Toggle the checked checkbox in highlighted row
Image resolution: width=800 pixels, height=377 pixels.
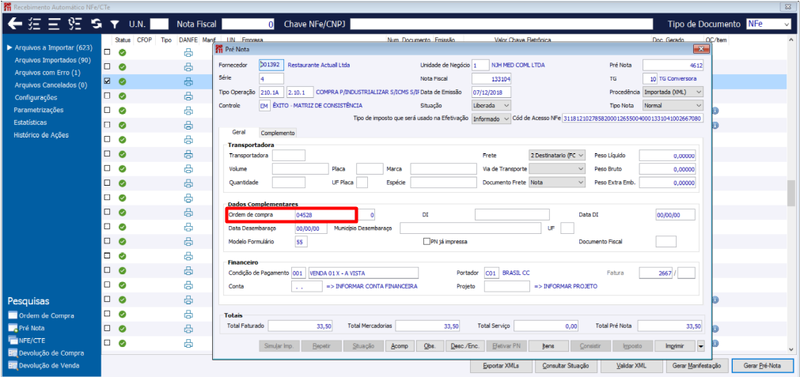coord(107,81)
